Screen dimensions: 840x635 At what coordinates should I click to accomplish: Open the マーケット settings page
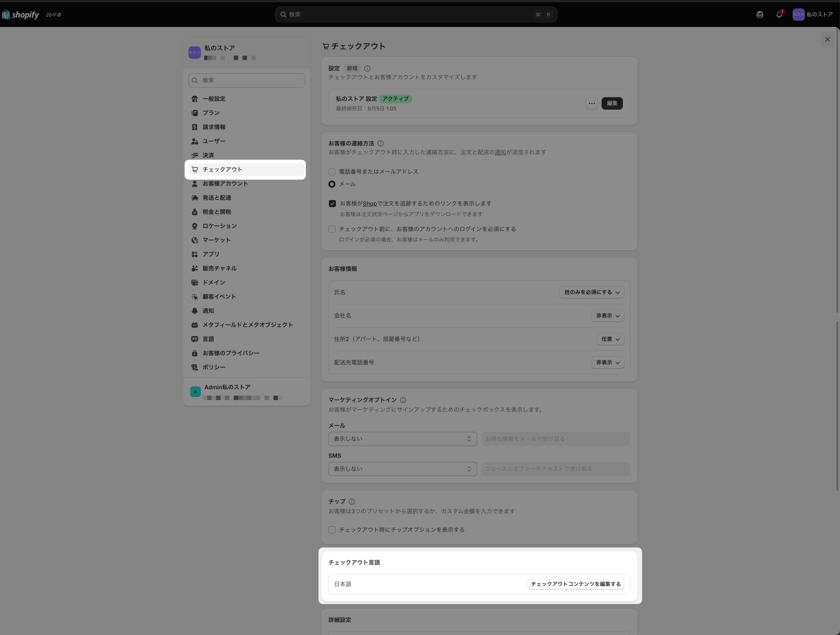[246, 240]
